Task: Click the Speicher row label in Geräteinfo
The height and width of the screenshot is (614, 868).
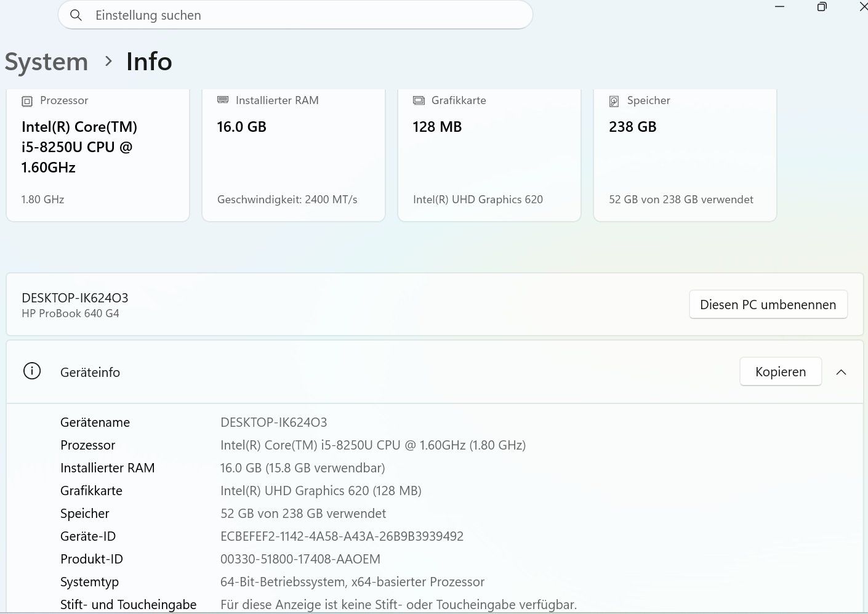Action: click(84, 514)
